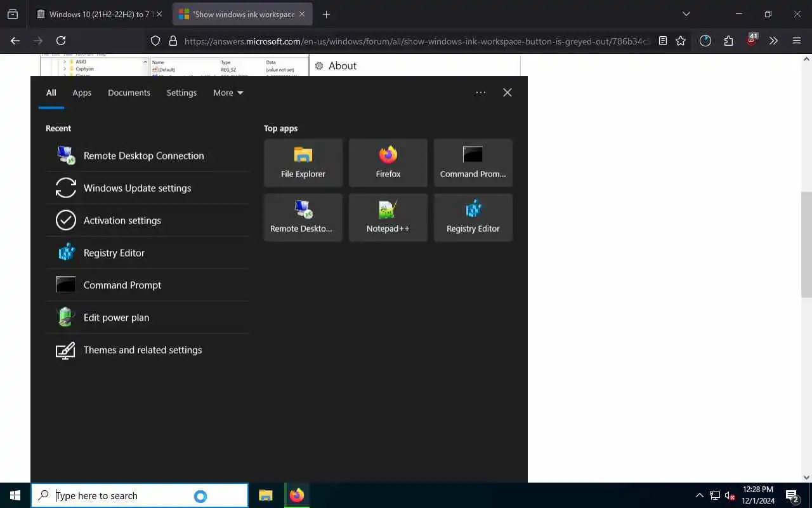Open the taskbar clock and date
This screenshot has height=508, width=812.
coord(758,495)
